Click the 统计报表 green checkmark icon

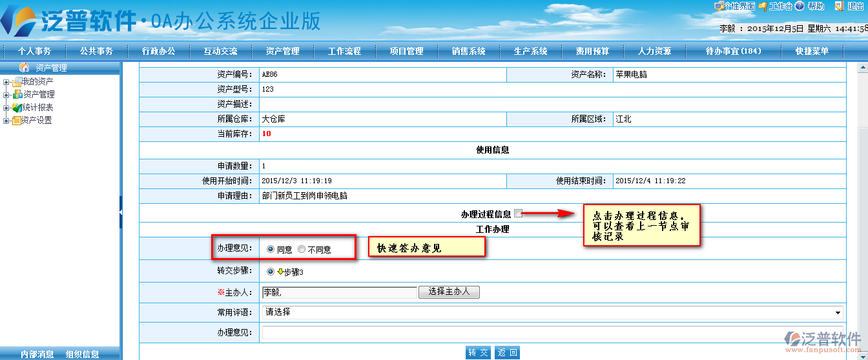coord(17,108)
